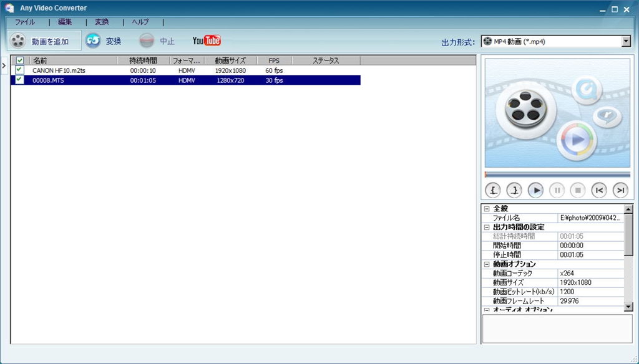Open the 編集 menu

[65, 22]
